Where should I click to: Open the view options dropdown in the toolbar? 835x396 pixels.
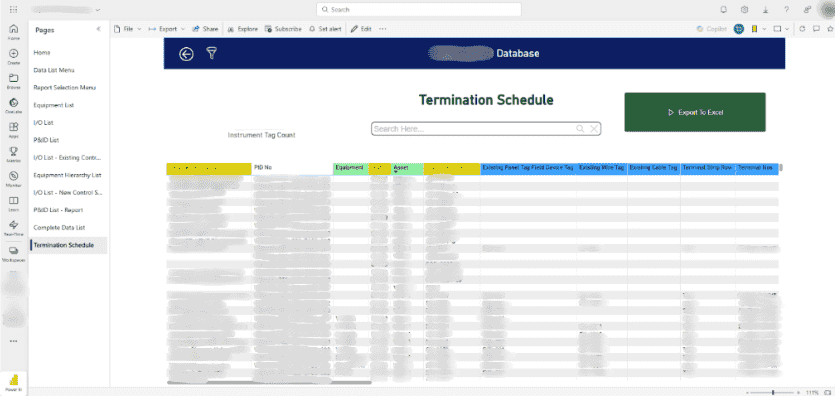pos(781,29)
